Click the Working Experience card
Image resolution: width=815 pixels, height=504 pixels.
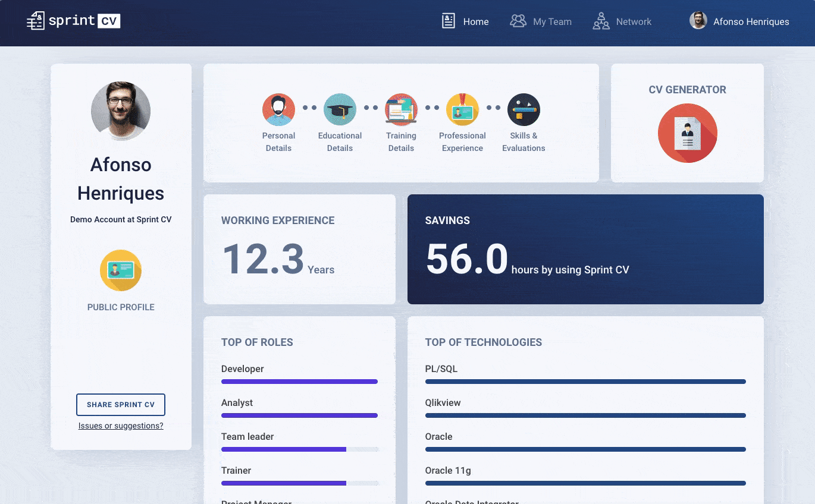(299, 249)
